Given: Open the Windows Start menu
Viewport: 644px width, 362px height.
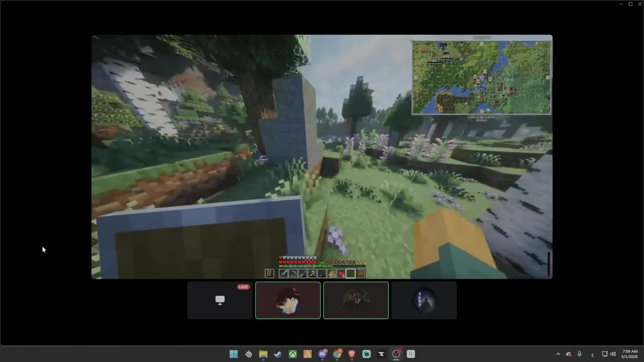Looking at the screenshot, I should tap(234, 354).
